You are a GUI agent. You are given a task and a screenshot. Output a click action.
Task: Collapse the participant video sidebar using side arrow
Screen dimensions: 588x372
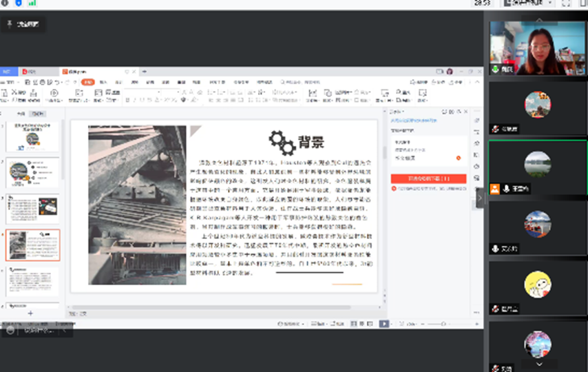(480, 197)
